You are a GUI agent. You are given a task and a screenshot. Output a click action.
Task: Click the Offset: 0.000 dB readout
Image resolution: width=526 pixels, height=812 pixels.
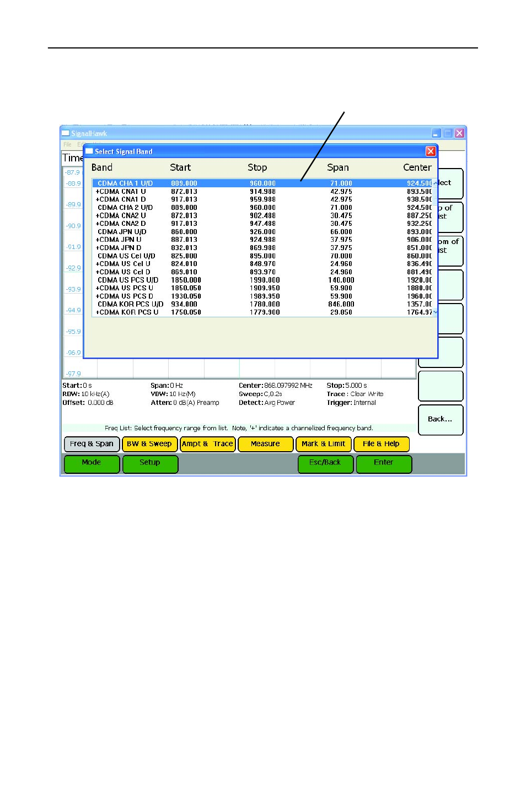[x=88, y=403]
